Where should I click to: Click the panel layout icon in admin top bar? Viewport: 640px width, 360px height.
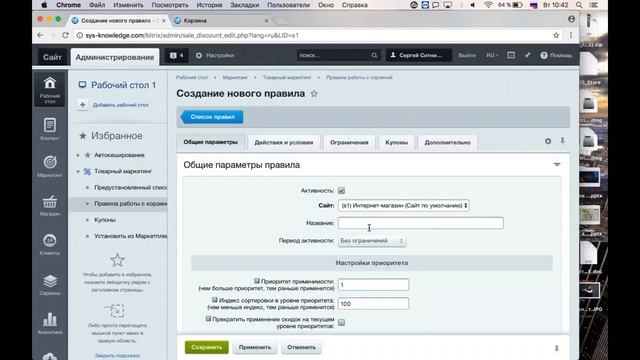point(511,55)
